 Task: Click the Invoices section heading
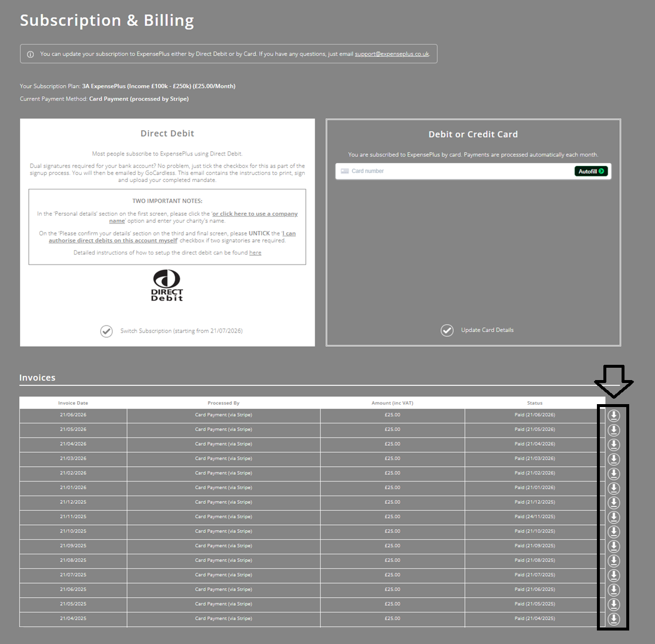click(x=37, y=378)
